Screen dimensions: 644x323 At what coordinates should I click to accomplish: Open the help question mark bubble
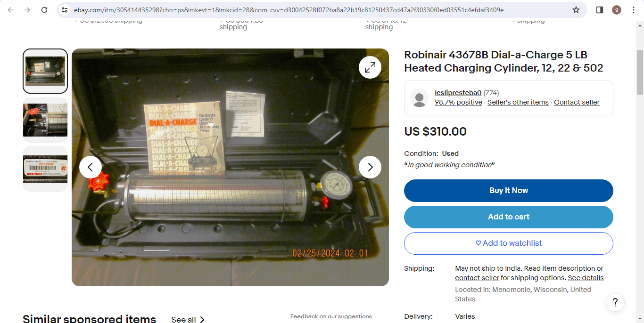[x=615, y=302]
